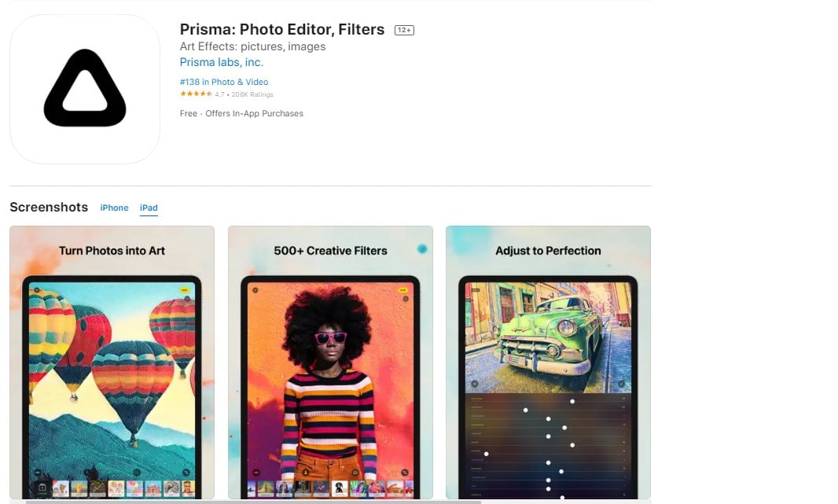Click the 4.7 • 208K Ratings text

(244, 94)
